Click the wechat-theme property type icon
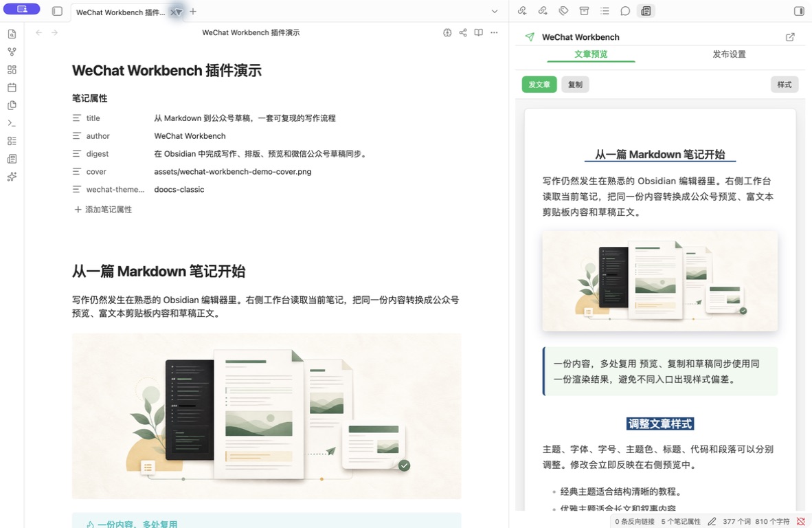The height and width of the screenshot is (528, 812). (x=77, y=190)
